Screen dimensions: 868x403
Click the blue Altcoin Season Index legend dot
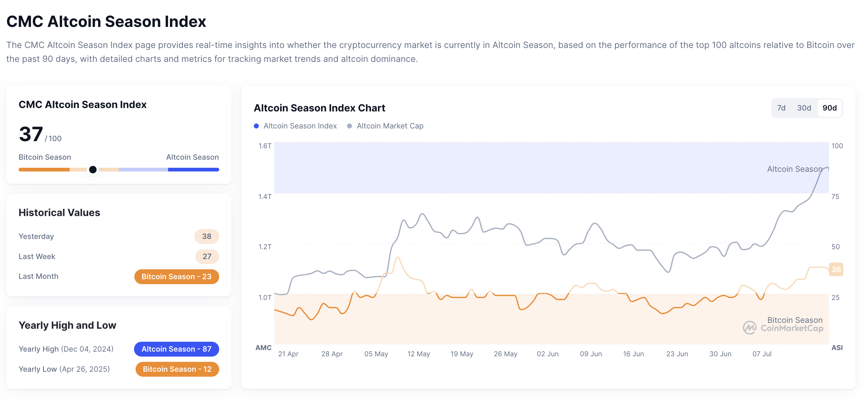[256, 126]
